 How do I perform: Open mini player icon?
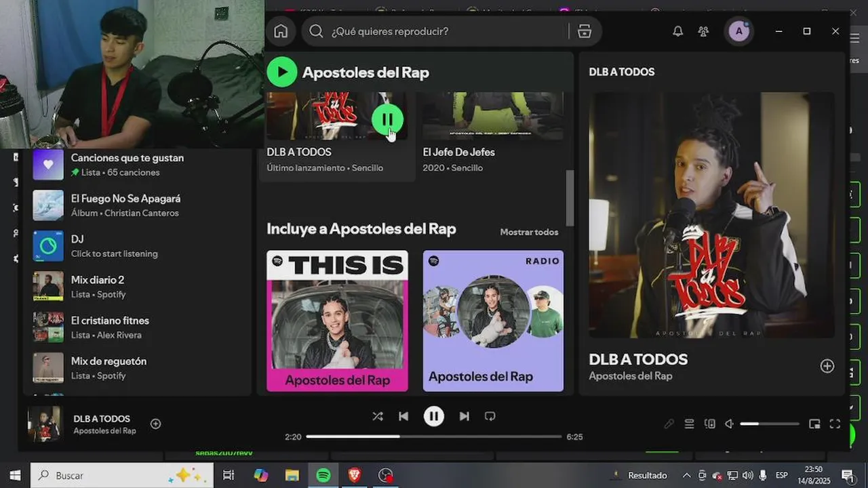coord(814,424)
